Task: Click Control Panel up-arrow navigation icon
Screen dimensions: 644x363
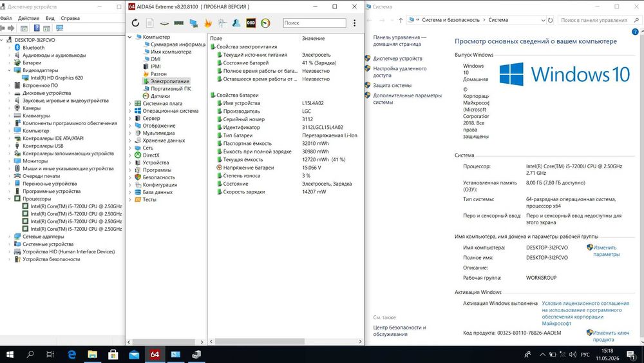Action: click(x=401, y=20)
